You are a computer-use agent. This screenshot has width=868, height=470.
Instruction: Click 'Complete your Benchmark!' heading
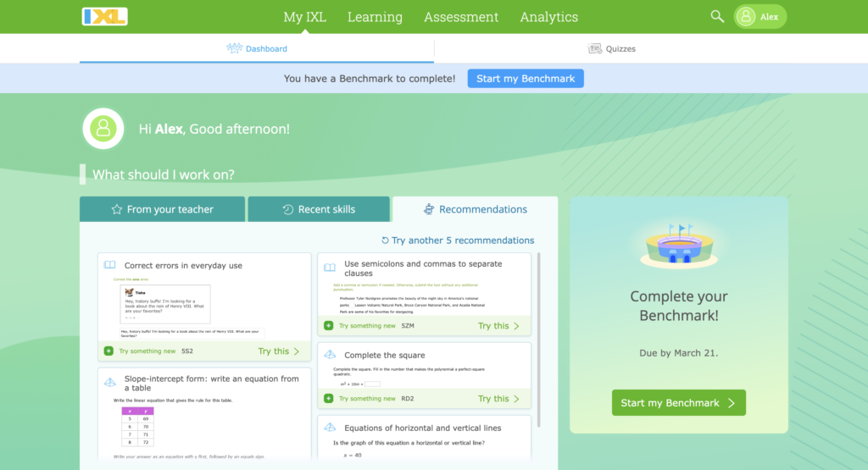point(679,306)
